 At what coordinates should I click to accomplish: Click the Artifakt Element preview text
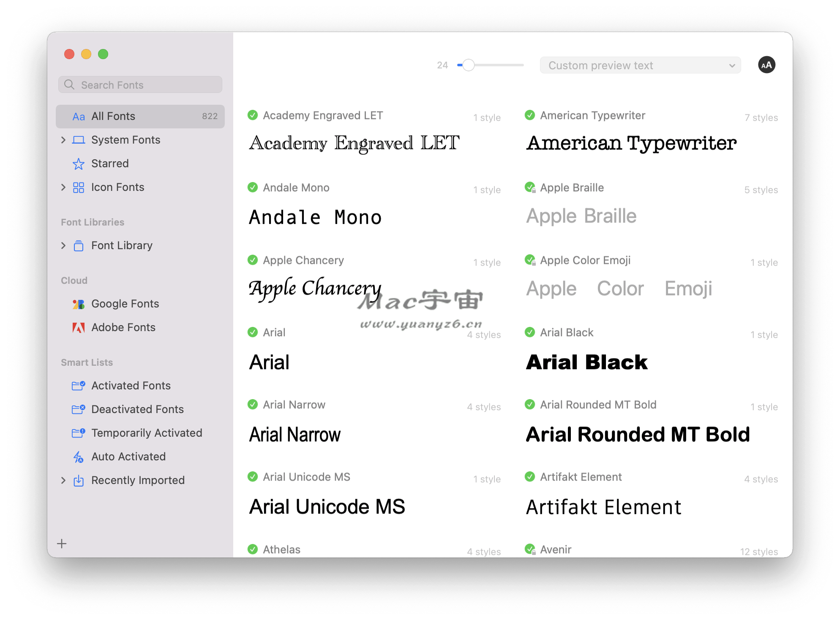(603, 507)
